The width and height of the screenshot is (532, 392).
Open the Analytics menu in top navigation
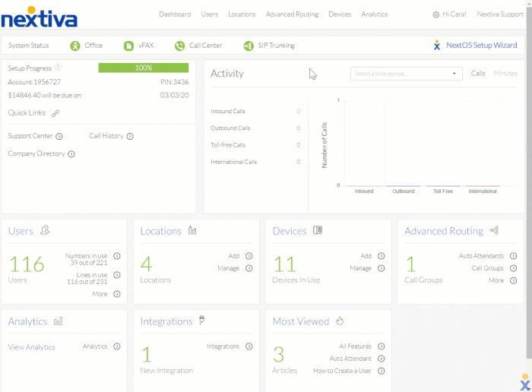pyautogui.click(x=374, y=14)
